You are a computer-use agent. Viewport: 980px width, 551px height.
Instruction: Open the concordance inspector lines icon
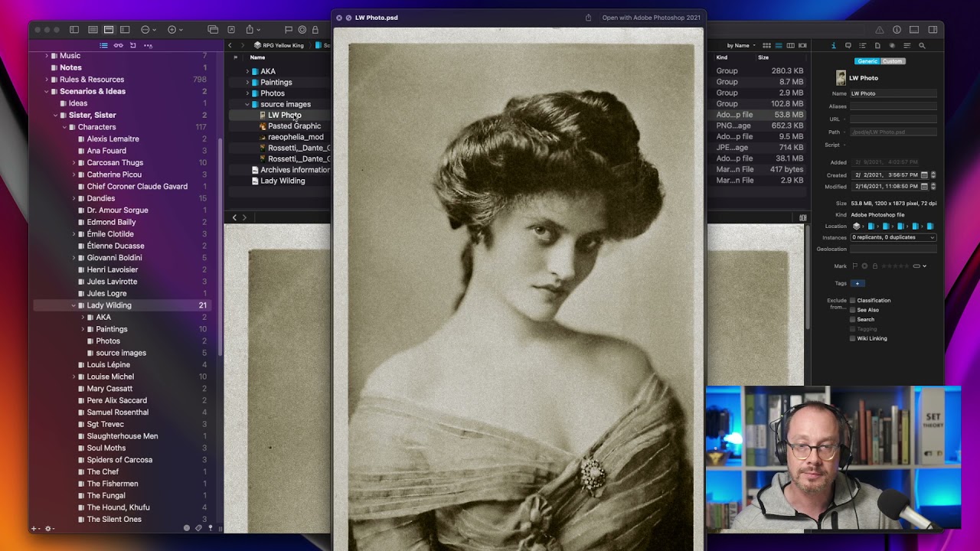point(907,45)
